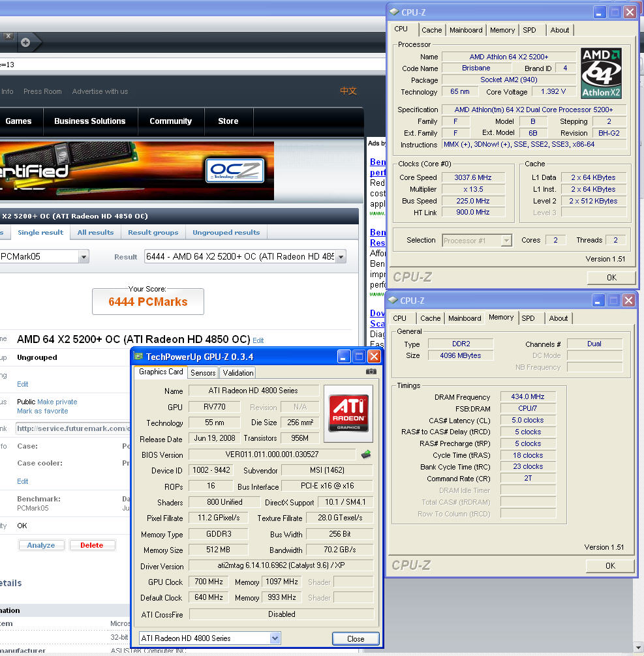
Task: Click the browser new tab plus icon
Action: pos(25,42)
